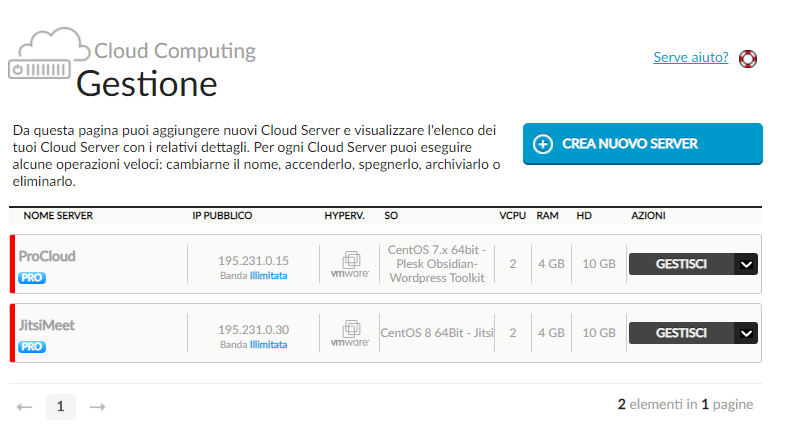Click the PRO badge under ProCloud
The width and height of the screenshot is (786, 448).
[32, 278]
